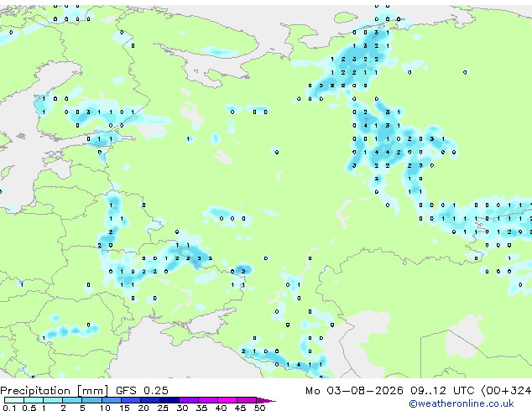The width and height of the screenshot is (532, 411).
Task: Pick the 5–10 mm legend color swatch
Action: (92, 400)
